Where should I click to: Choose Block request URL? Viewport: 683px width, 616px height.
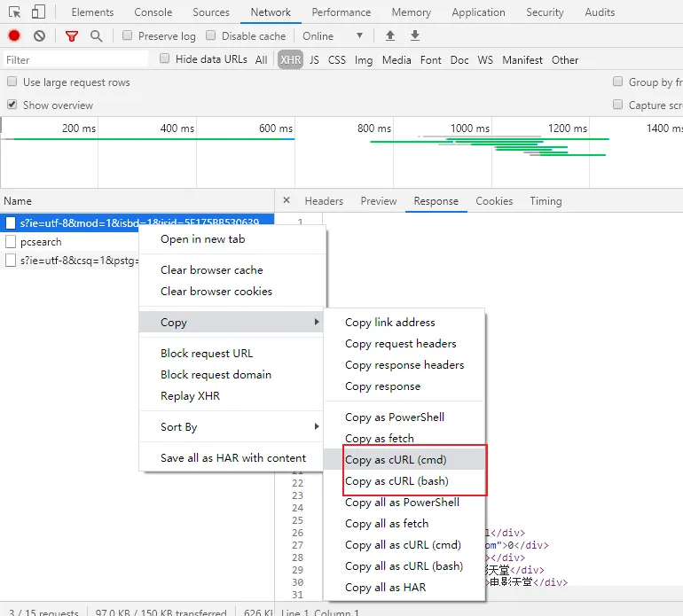coord(231,353)
